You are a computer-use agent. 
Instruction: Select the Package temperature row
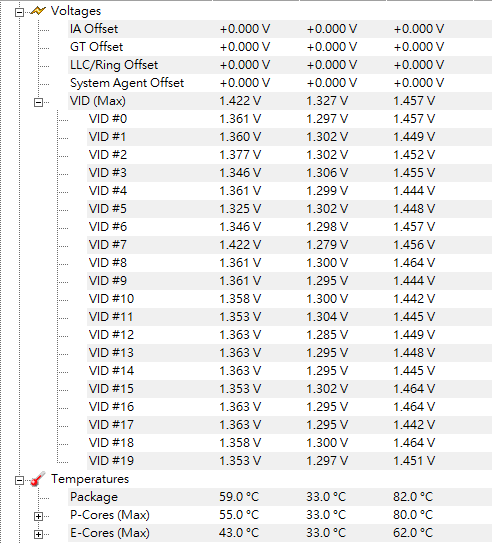tap(280, 497)
